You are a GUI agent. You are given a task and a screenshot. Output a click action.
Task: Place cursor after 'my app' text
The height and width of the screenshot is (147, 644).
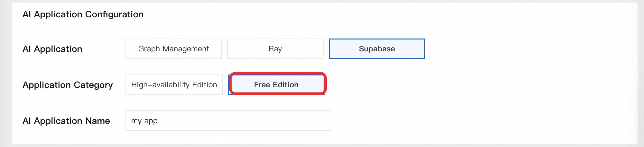pos(158,121)
